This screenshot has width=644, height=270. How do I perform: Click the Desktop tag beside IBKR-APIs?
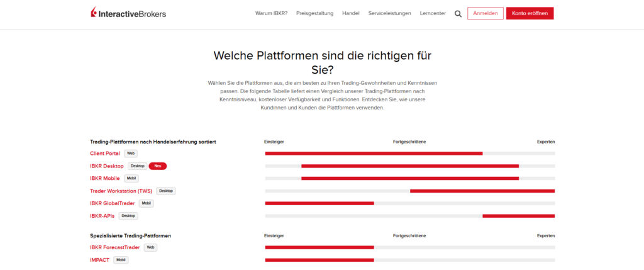[x=128, y=216]
